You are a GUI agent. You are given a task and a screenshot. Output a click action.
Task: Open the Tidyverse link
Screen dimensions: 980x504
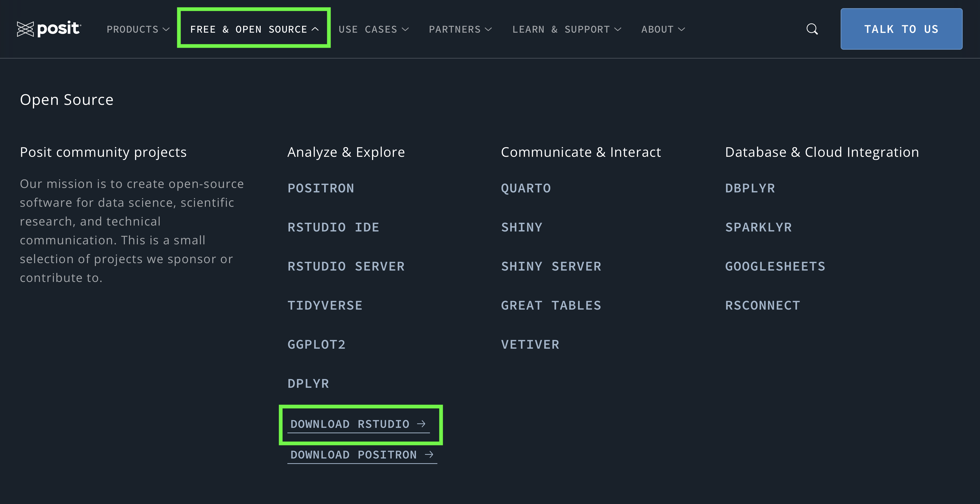click(325, 305)
